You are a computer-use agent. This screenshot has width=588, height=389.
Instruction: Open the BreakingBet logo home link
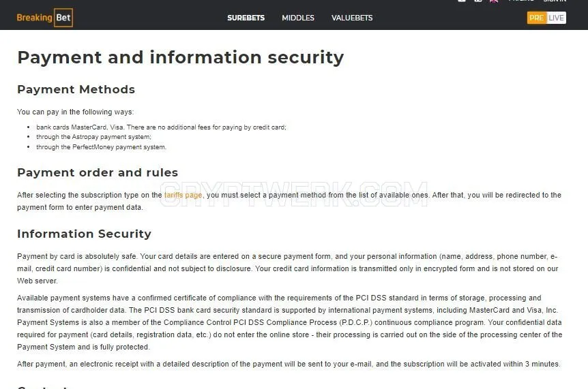[44, 18]
